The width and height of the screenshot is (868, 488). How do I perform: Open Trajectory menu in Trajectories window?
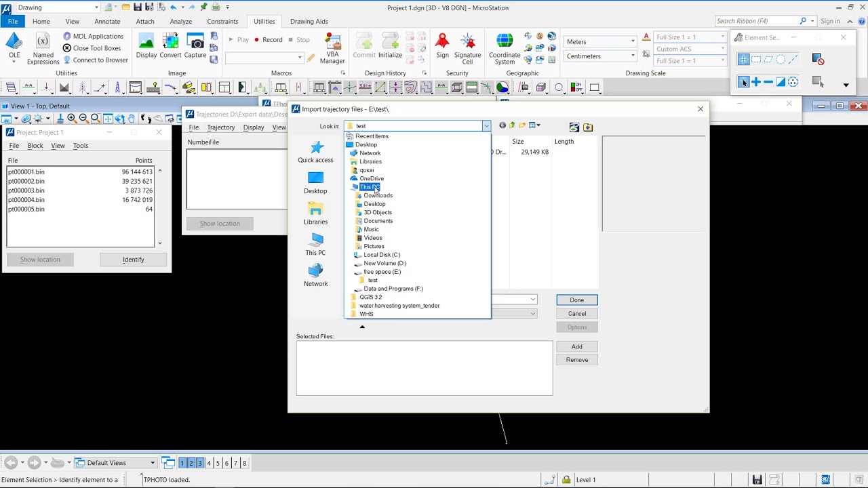(x=220, y=127)
